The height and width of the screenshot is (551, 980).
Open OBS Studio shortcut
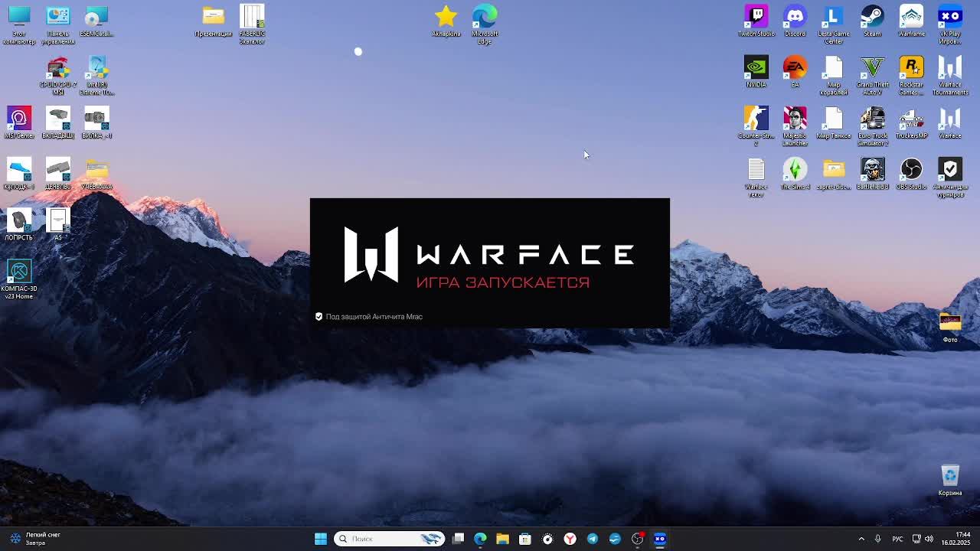point(911,174)
